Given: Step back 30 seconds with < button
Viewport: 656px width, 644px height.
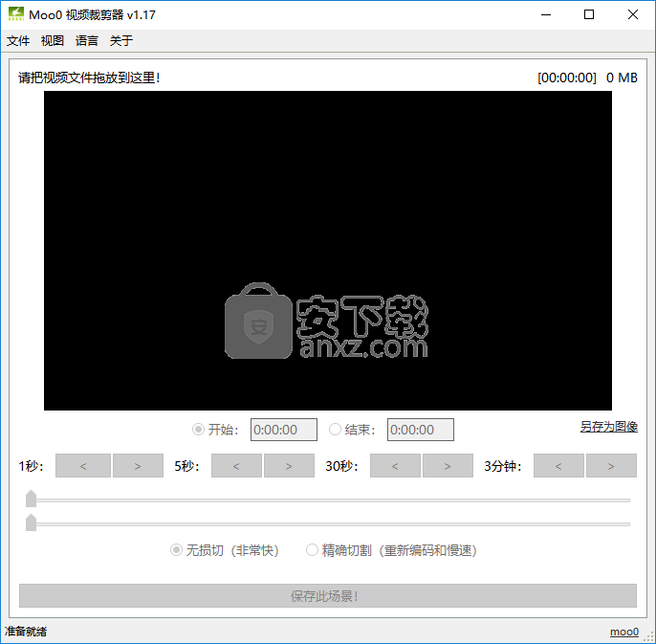Looking at the screenshot, I should coord(395,466).
